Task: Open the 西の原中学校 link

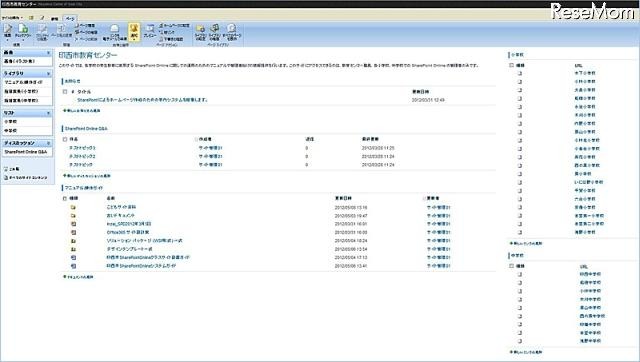Action: point(593,316)
